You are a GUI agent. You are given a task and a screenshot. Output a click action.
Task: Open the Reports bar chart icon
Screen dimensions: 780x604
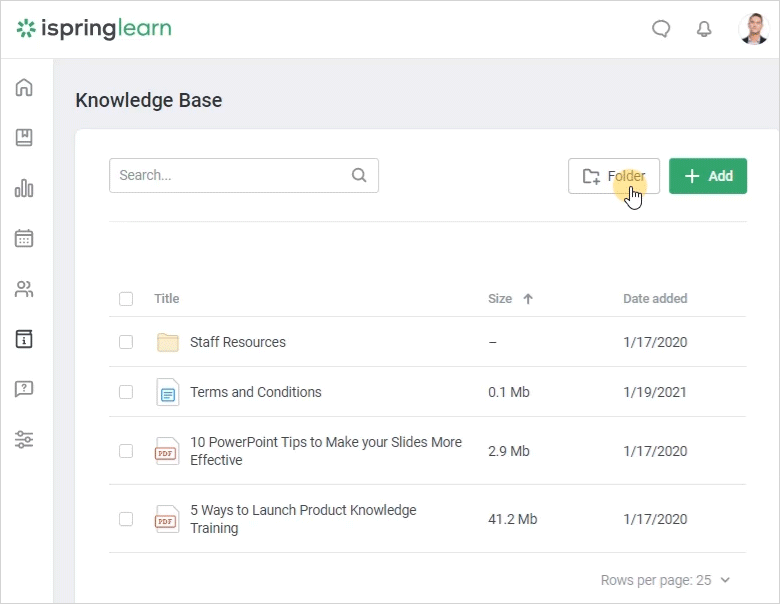24,188
